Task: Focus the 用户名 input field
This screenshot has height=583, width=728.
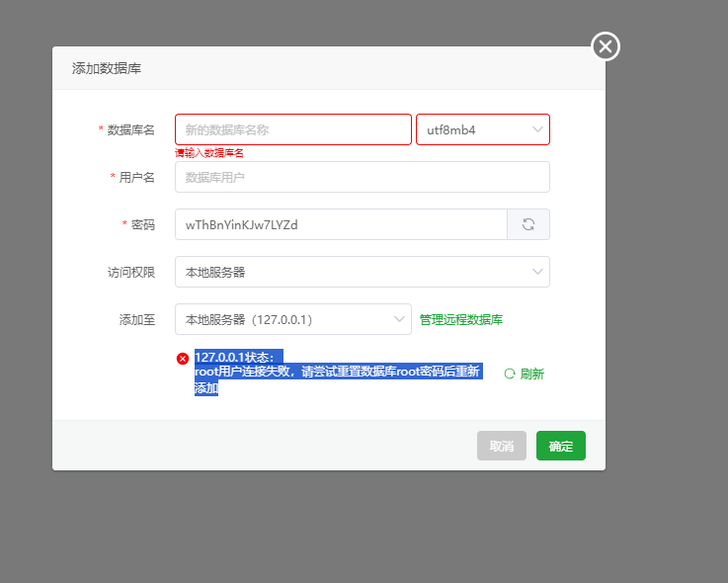Action: pos(363,177)
